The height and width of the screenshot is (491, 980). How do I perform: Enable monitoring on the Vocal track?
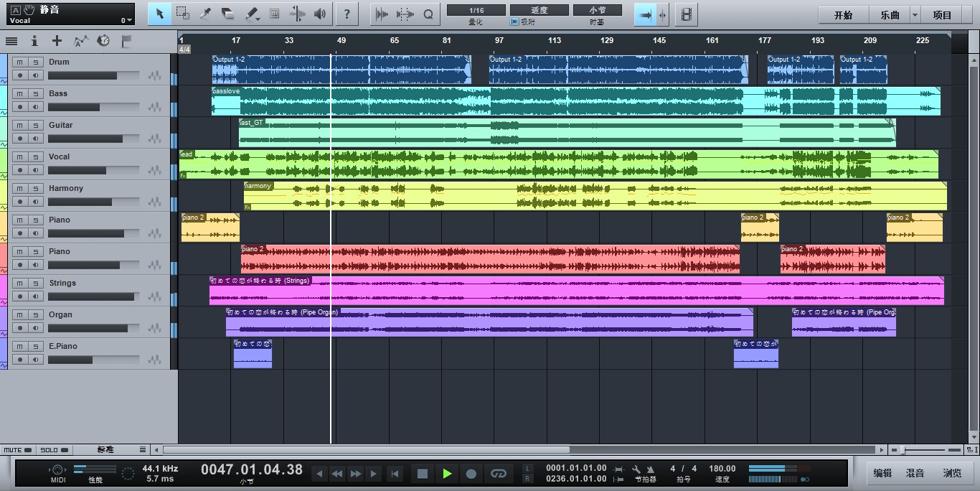(x=36, y=170)
